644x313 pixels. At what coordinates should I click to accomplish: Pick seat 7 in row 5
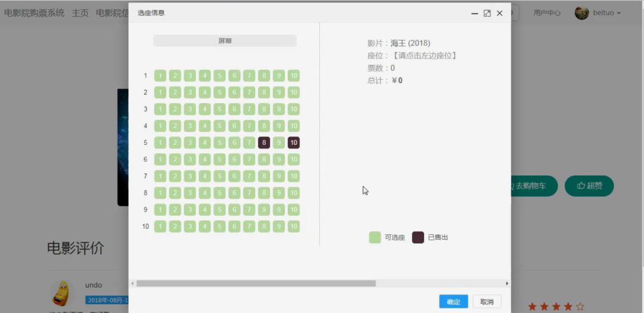(x=249, y=142)
